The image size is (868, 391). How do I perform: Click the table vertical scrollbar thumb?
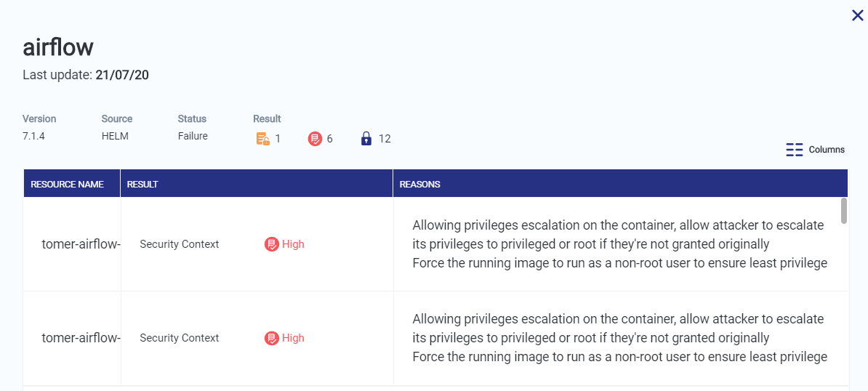point(843,211)
